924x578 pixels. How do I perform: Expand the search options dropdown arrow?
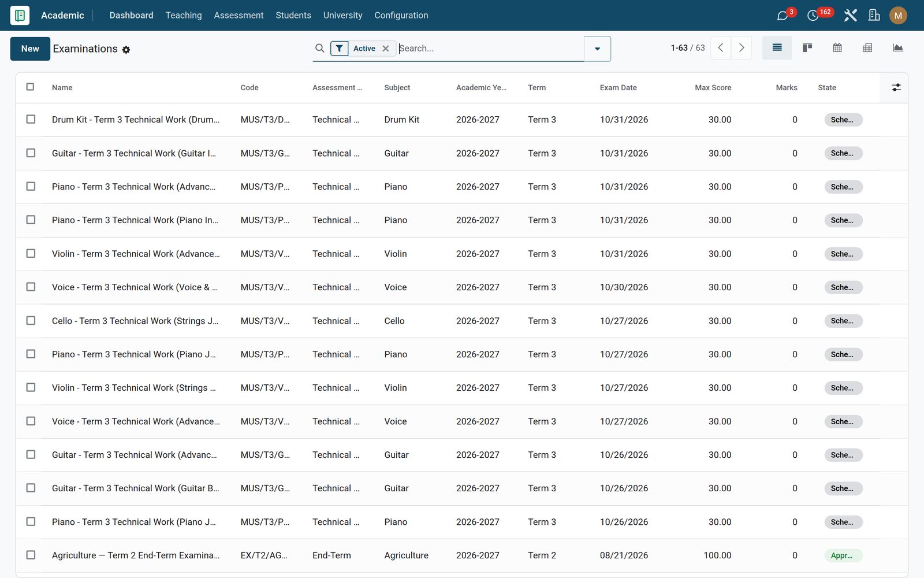click(597, 49)
